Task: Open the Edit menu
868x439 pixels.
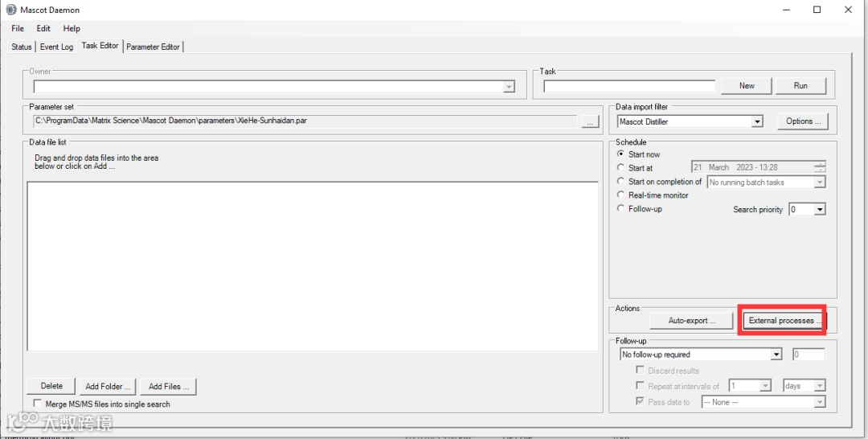Action: (43, 28)
